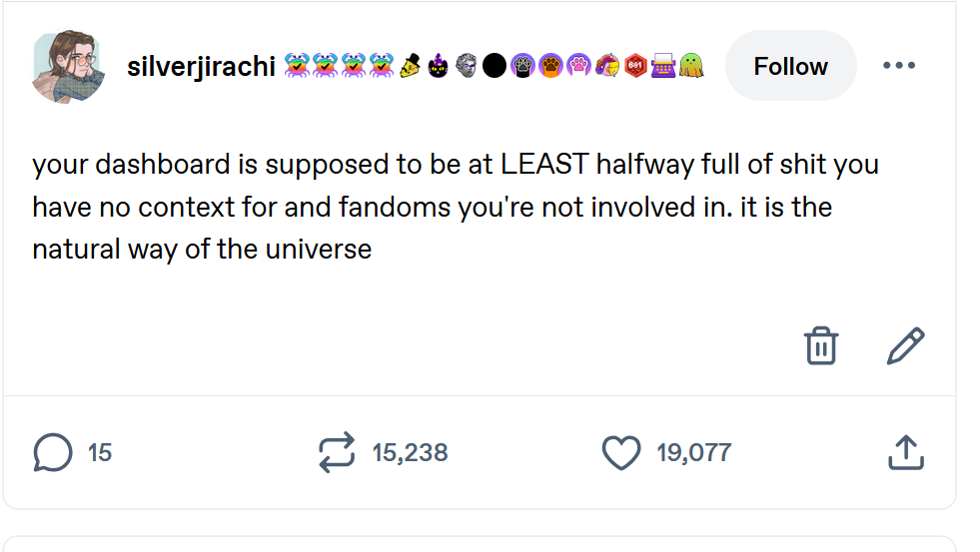This screenshot has height=552, width=980.
Task: Open replies via the speech bubble icon
Action: click(52, 452)
